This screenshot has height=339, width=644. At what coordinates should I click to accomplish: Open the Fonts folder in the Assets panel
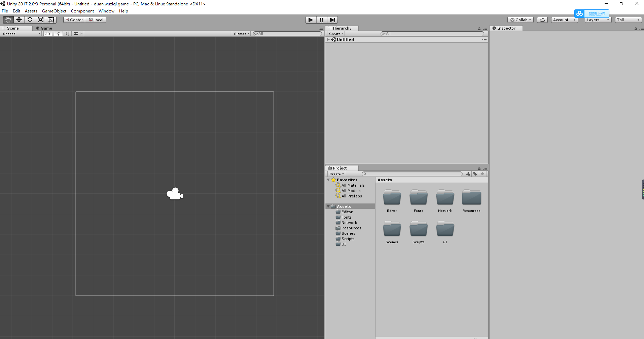click(x=418, y=198)
